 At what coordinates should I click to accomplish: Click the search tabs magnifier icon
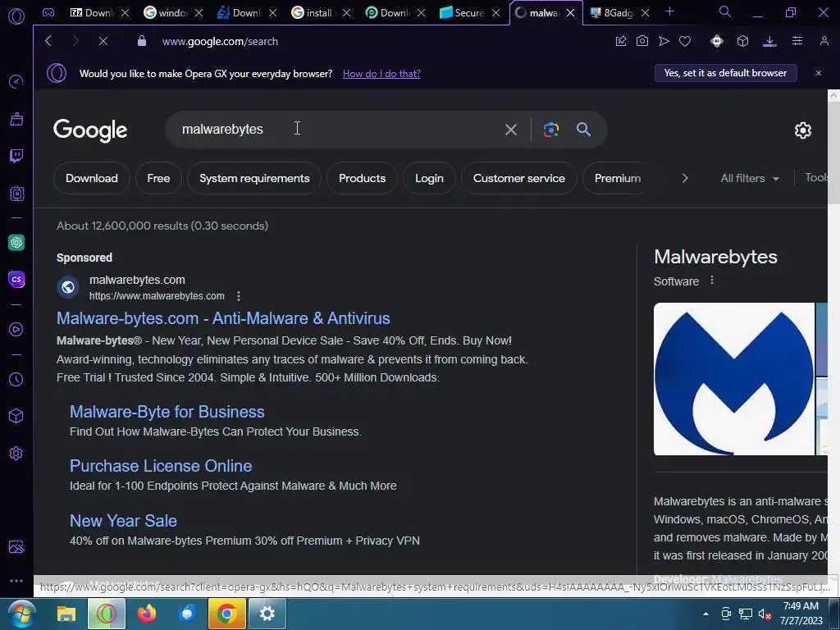click(725, 11)
